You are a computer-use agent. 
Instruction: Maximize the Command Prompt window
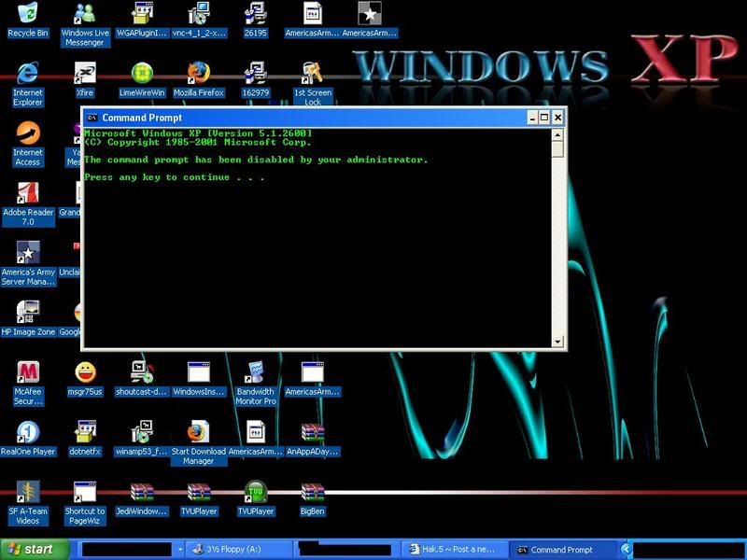click(544, 118)
